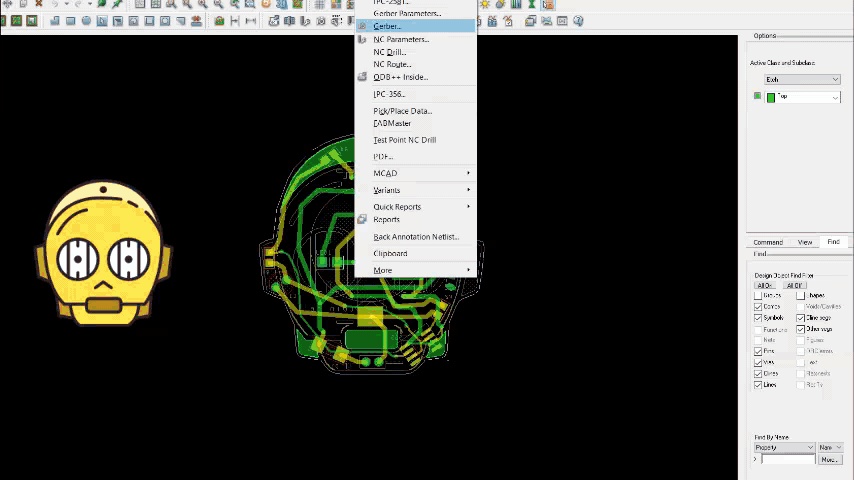854x480 pixels.
Task: Choose ODB++ Inside entry
Action: tap(416, 77)
